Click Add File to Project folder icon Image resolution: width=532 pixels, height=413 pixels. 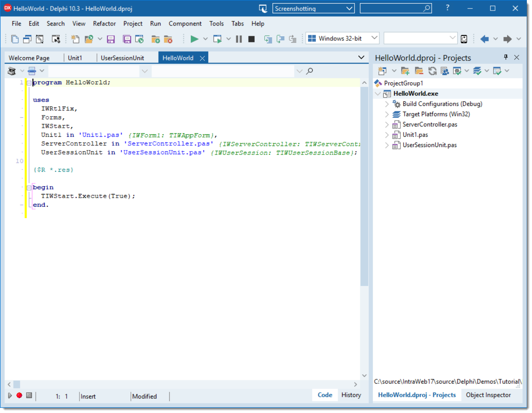click(156, 39)
